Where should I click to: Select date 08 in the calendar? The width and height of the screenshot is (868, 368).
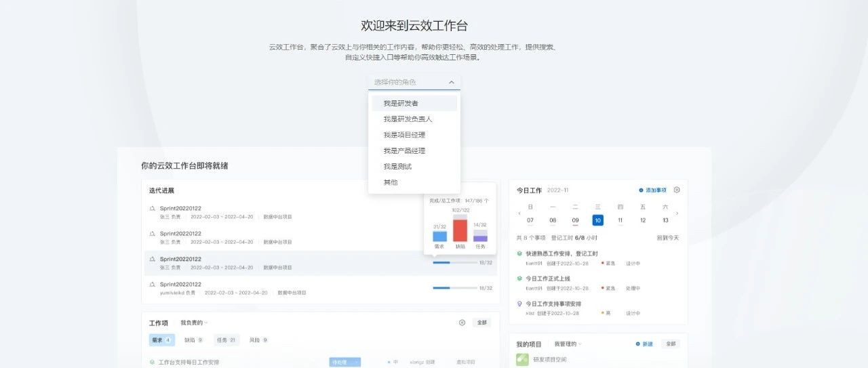point(553,220)
